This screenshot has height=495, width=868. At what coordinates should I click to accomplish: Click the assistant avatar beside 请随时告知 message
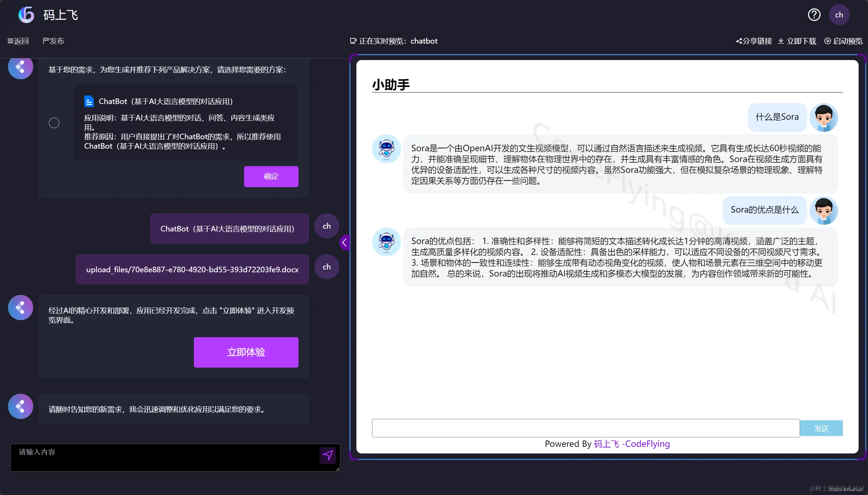(x=21, y=406)
